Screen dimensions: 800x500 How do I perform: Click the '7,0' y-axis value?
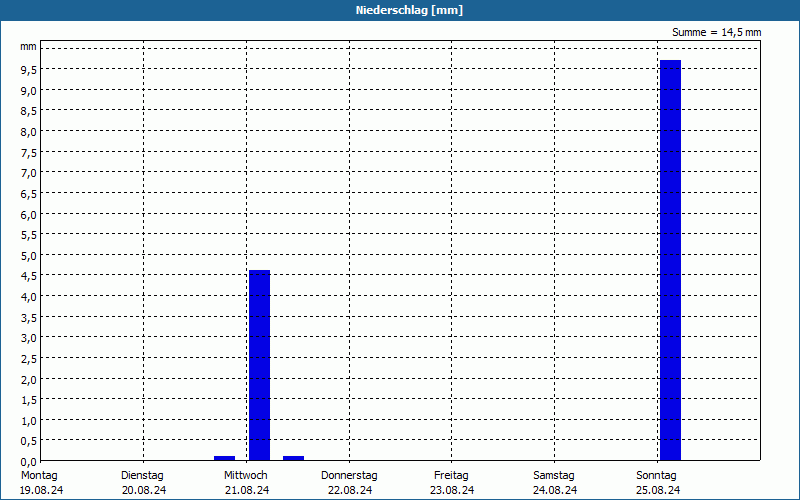coord(29,173)
